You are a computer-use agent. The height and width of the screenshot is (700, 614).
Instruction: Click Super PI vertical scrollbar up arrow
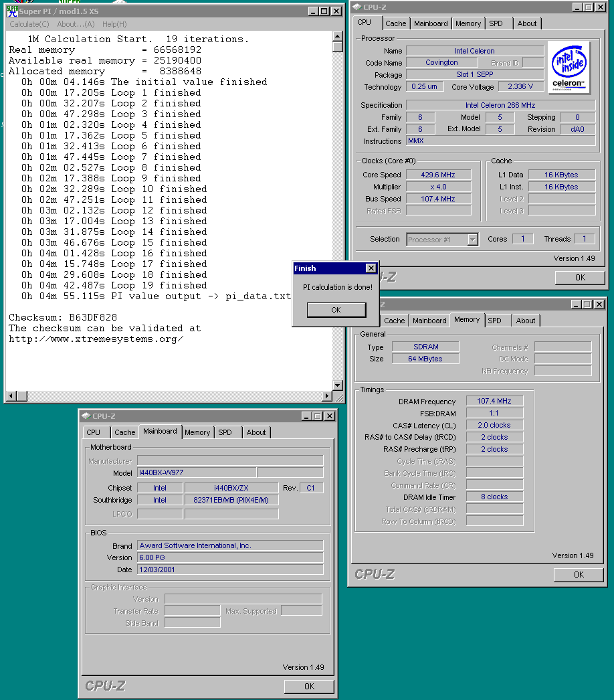[x=338, y=36]
